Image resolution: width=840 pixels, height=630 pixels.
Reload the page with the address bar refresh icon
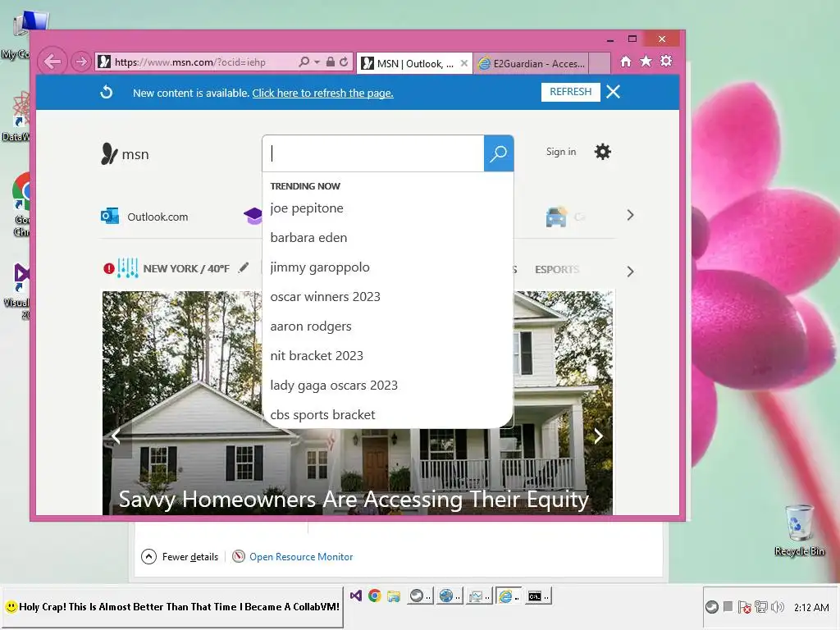344,62
